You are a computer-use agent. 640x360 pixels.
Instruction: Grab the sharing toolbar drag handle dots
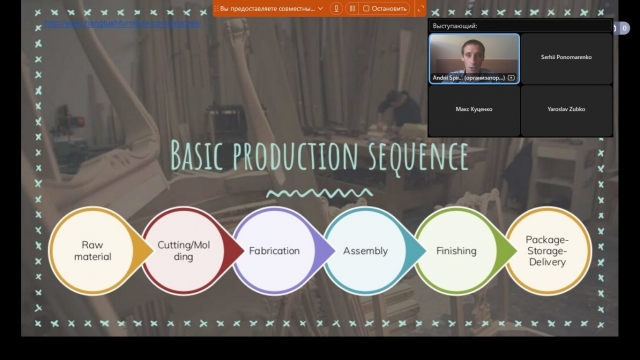(x=216, y=8)
